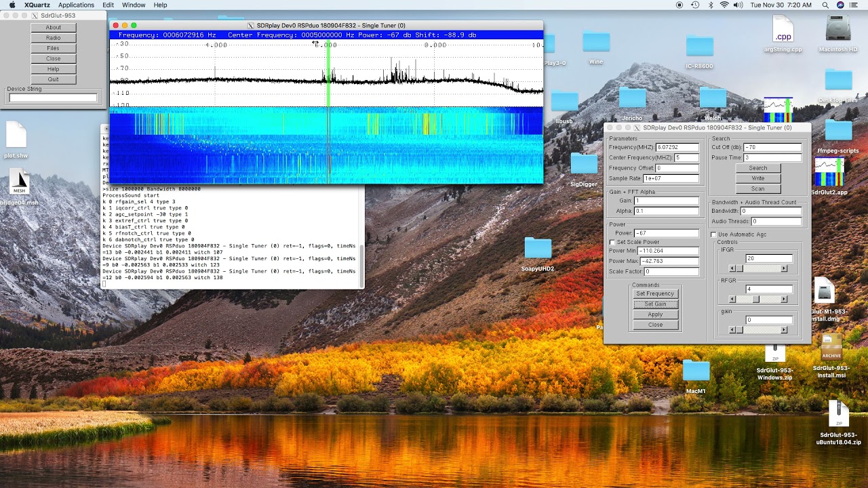
Task: Open the Edit menu
Action: (108, 5)
